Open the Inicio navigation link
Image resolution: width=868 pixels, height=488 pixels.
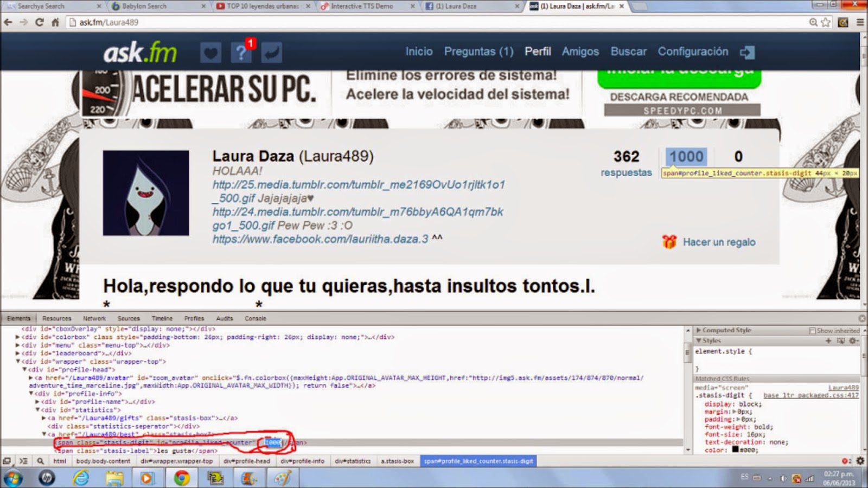[x=419, y=52]
